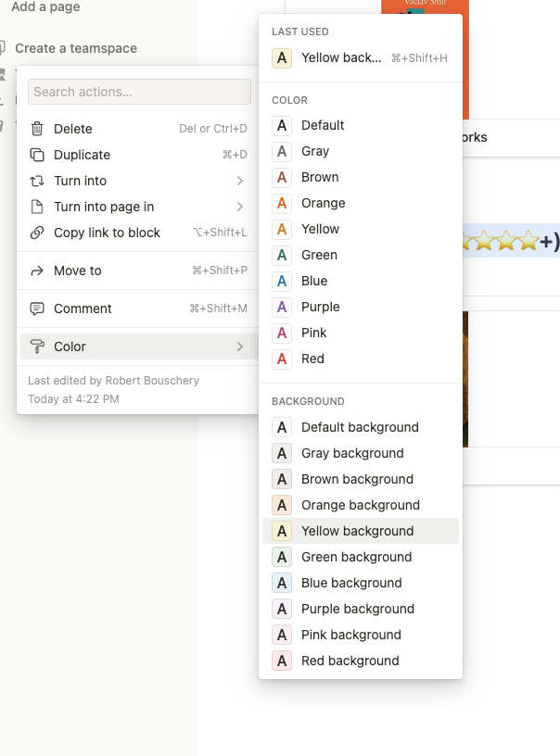
Task: Expand the Turn into page in chevron
Action: click(x=240, y=207)
